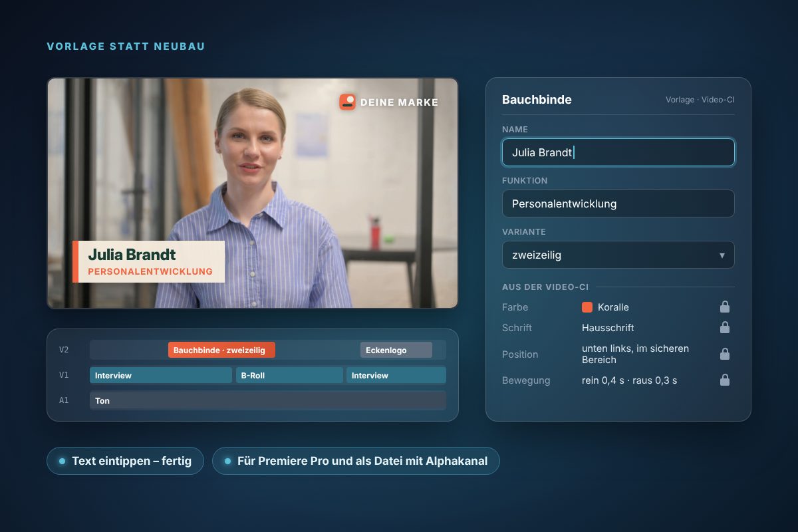Click the VORLAGE STATT NEUBAU heading
The width and height of the screenshot is (798, 532).
tap(126, 47)
